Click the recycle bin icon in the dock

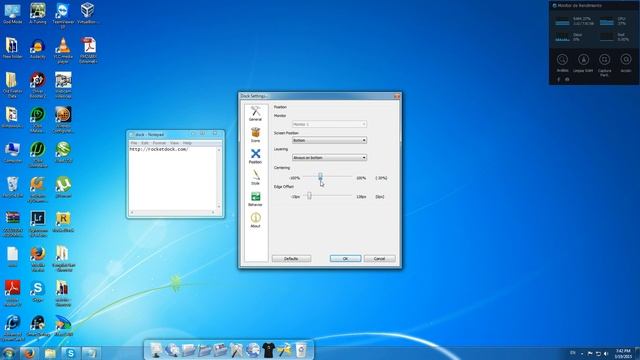coord(301,350)
